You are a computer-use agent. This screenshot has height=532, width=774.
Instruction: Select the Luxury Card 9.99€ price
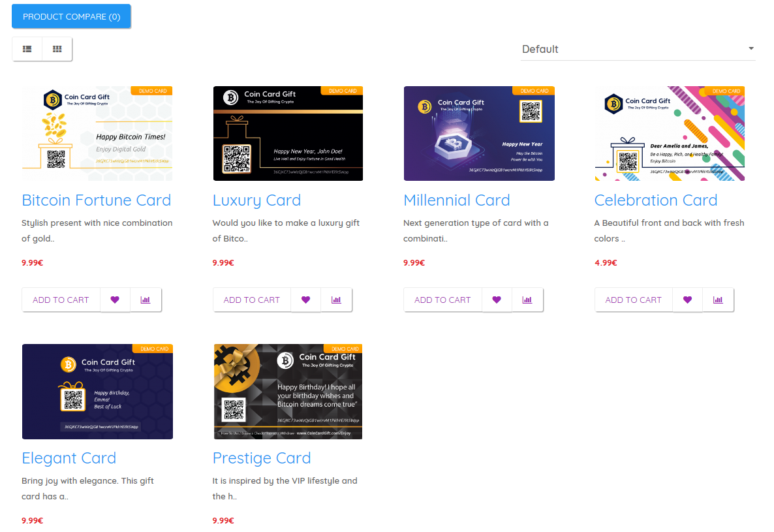(223, 262)
